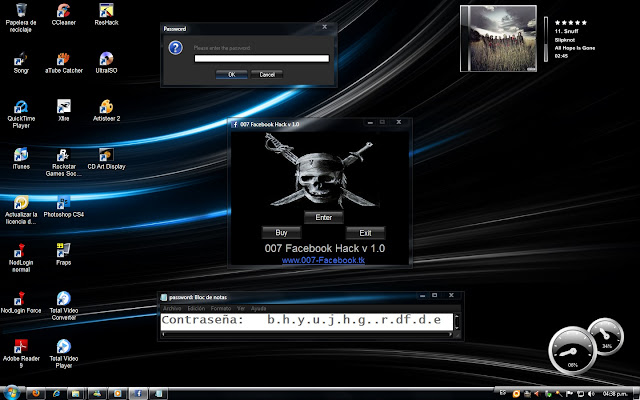Launch Photoshop CS4 from the desktop
The height and width of the screenshot is (400, 640).
63,206
